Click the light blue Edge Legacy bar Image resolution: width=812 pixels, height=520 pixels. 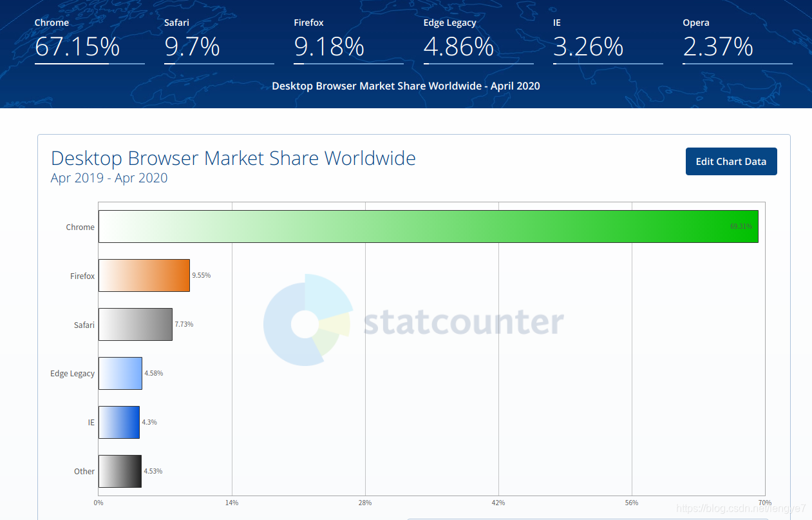120,373
